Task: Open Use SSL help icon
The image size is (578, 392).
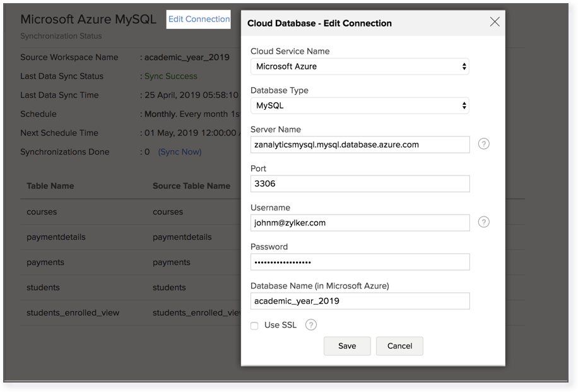Action: pyautogui.click(x=310, y=324)
